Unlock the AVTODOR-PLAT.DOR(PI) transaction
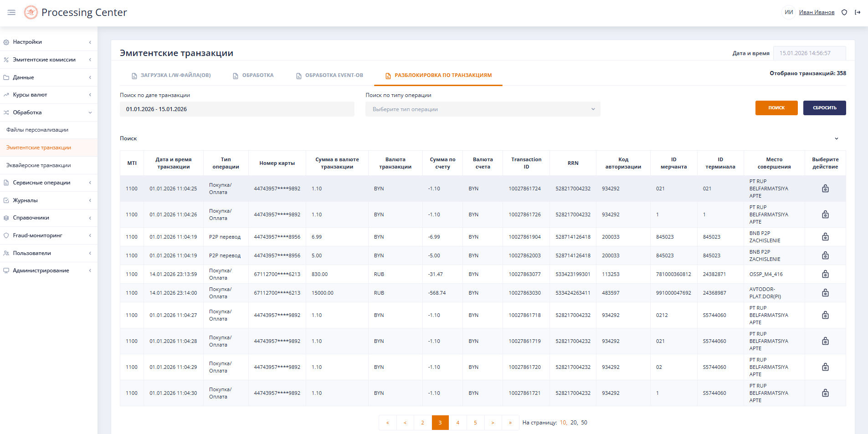868x434 pixels. click(825, 293)
